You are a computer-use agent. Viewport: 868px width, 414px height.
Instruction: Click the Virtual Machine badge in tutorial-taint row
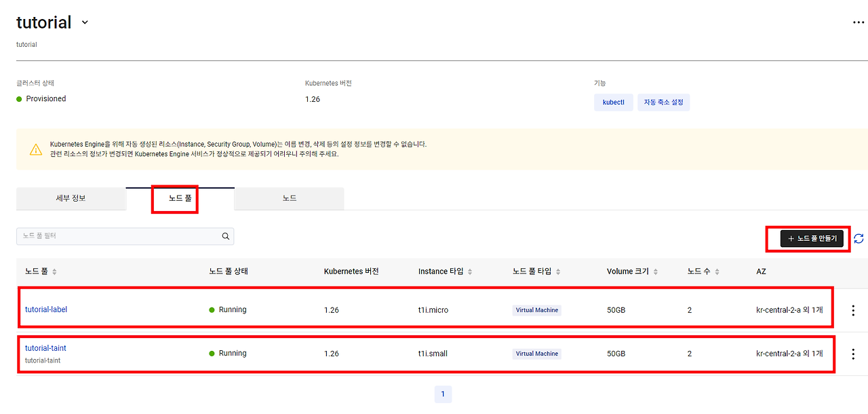[537, 354]
